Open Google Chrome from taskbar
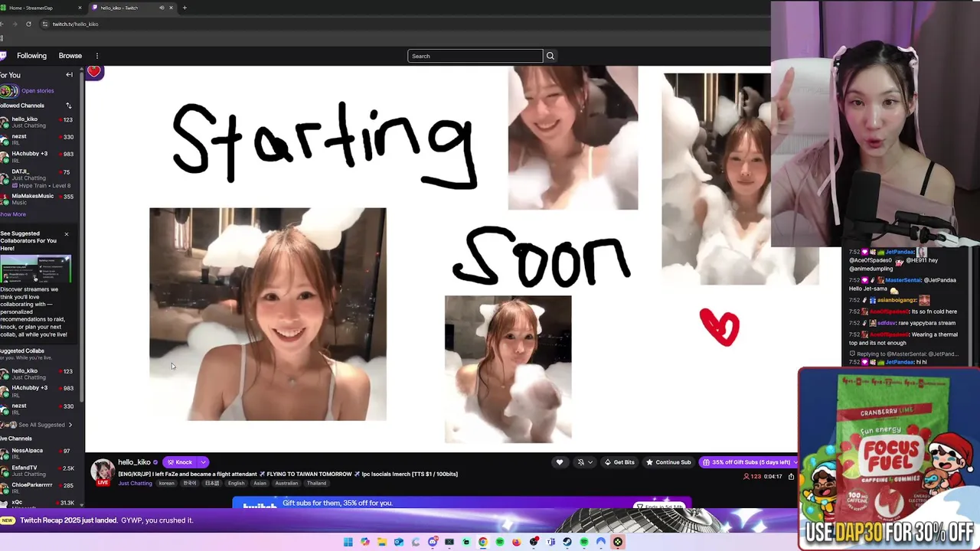This screenshot has height=551, width=980. [x=483, y=542]
